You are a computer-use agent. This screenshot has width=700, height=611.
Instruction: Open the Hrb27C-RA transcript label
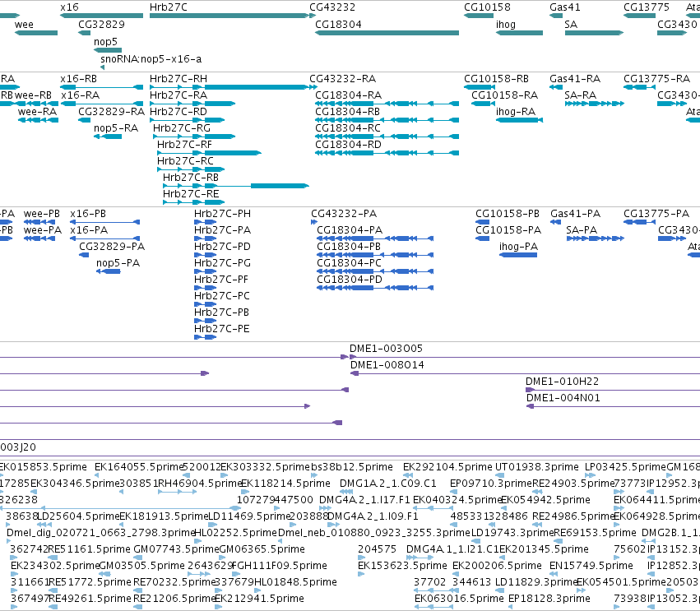click(x=178, y=95)
